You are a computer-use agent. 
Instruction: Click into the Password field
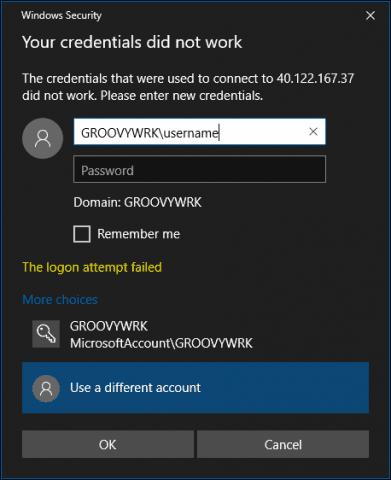pyautogui.click(x=199, y=169)
